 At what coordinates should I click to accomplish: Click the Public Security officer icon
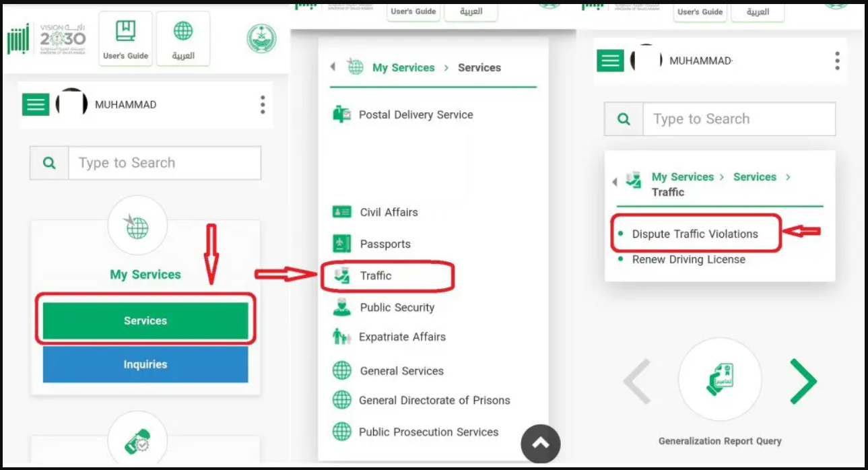pyautogui.click(x=342, y=307)
